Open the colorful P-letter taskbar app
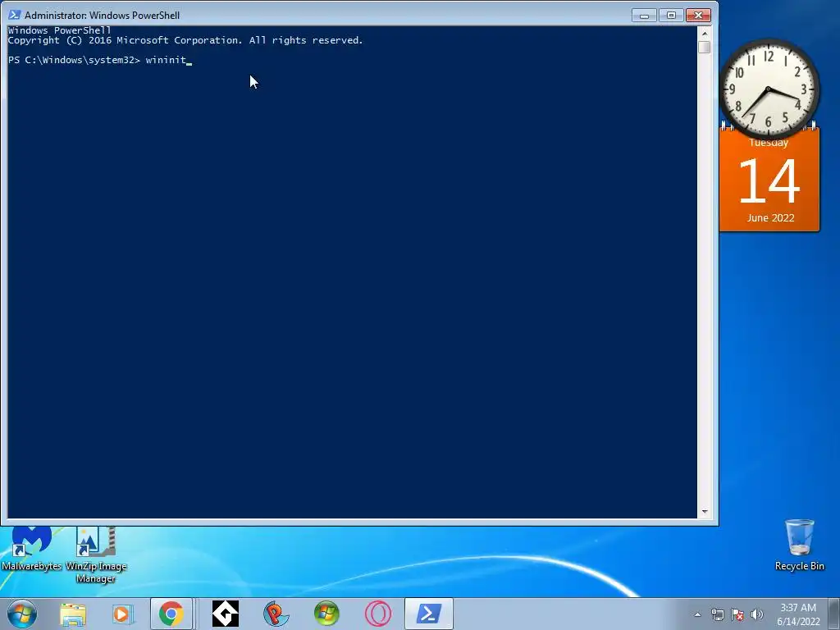This screenshot has height=630, width=840. pos(276,614)
